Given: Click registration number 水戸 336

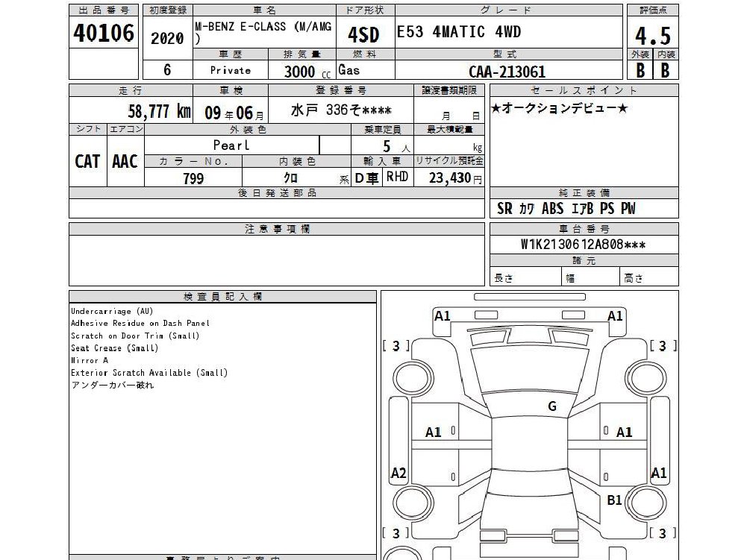Looking at the screenshot, I should point(341,110).
